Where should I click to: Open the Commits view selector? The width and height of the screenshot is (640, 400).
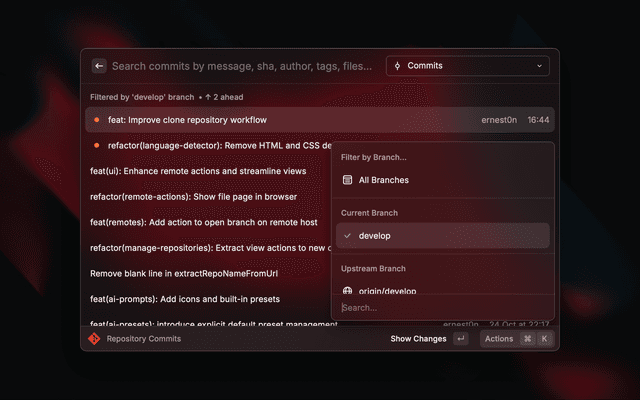pyautogui.click(x=467, y=66)
